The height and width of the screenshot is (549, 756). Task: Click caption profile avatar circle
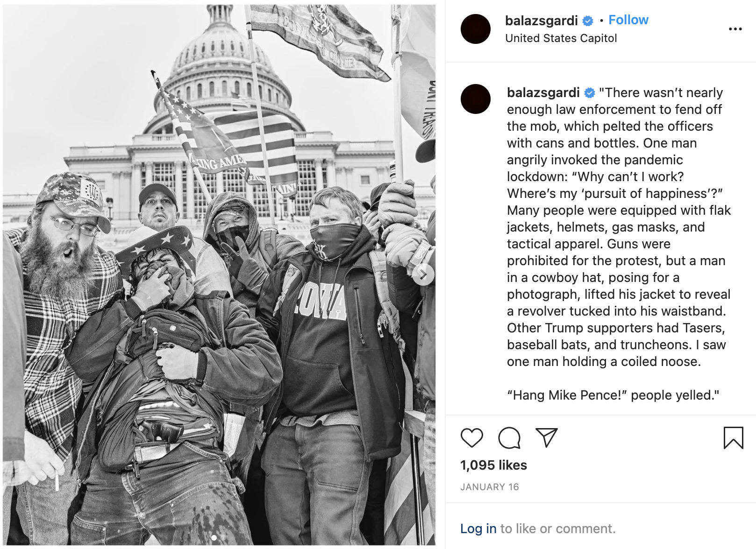(475, 99)
